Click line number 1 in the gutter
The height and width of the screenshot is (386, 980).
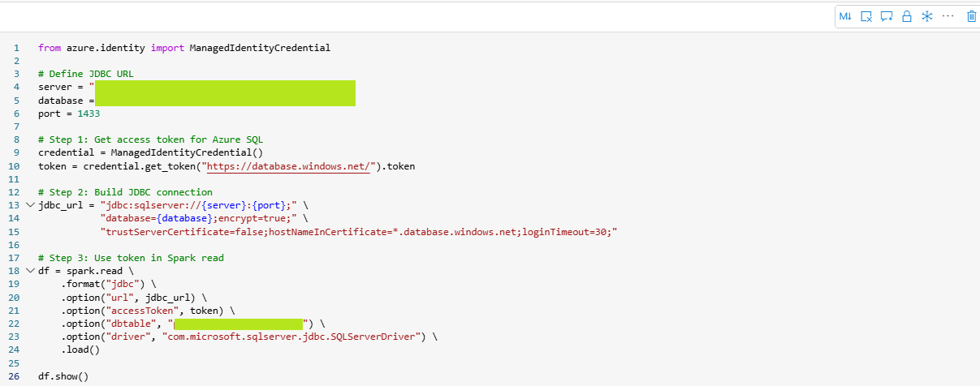(15, 48)
